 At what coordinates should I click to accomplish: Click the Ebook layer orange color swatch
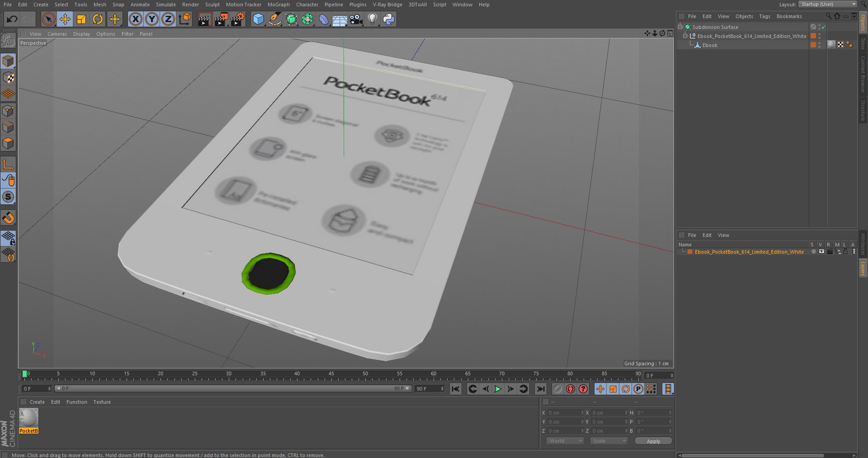tap(690, 252)
